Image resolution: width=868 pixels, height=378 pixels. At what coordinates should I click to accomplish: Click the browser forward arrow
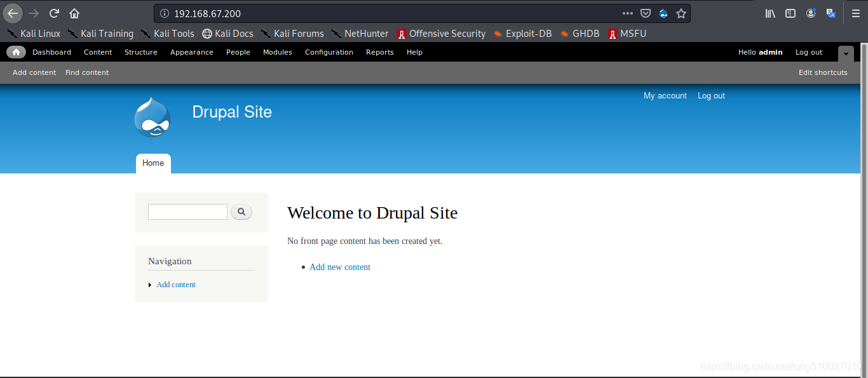pos(34,13)
